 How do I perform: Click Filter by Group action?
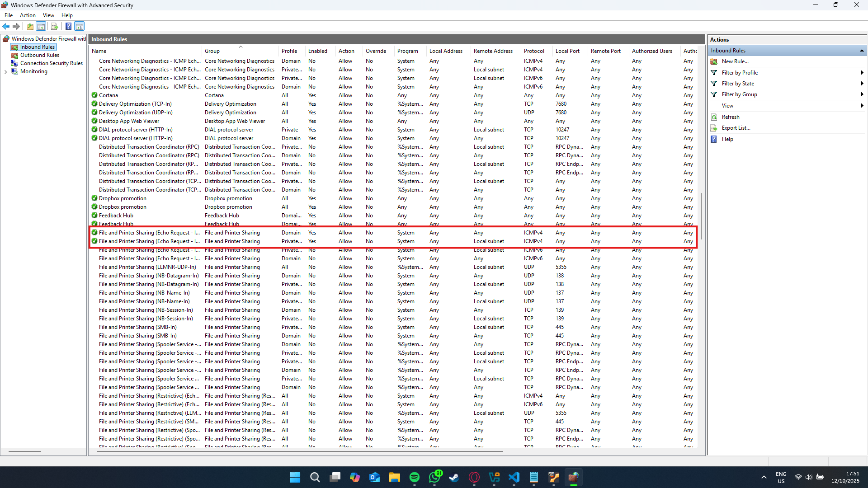point(739,94)
